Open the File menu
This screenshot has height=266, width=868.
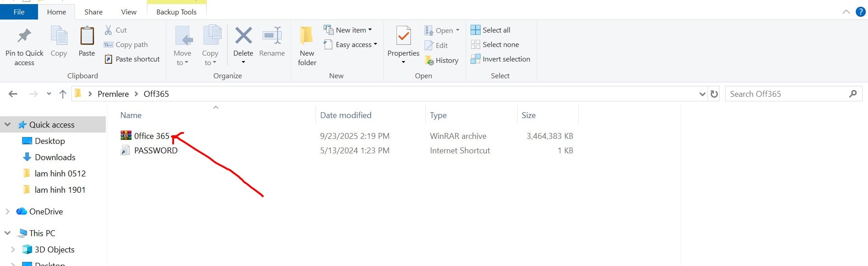point(19,12)
